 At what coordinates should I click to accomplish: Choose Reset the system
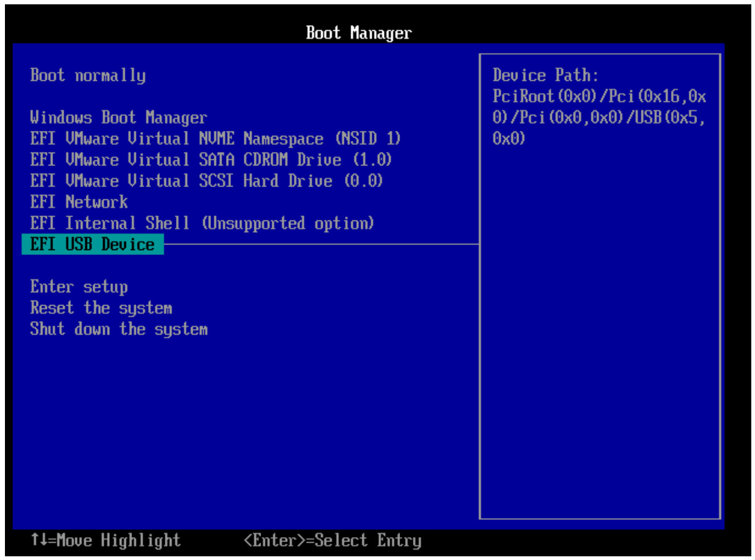(101, 308)
